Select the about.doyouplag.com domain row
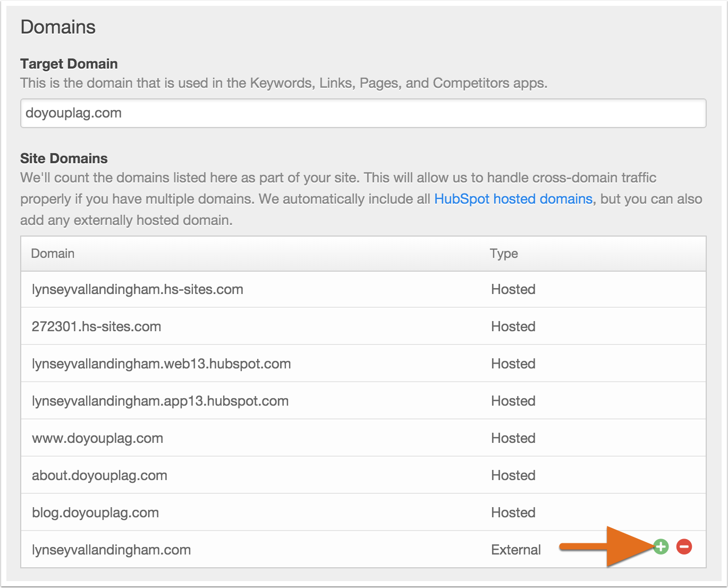 [363, 475]
